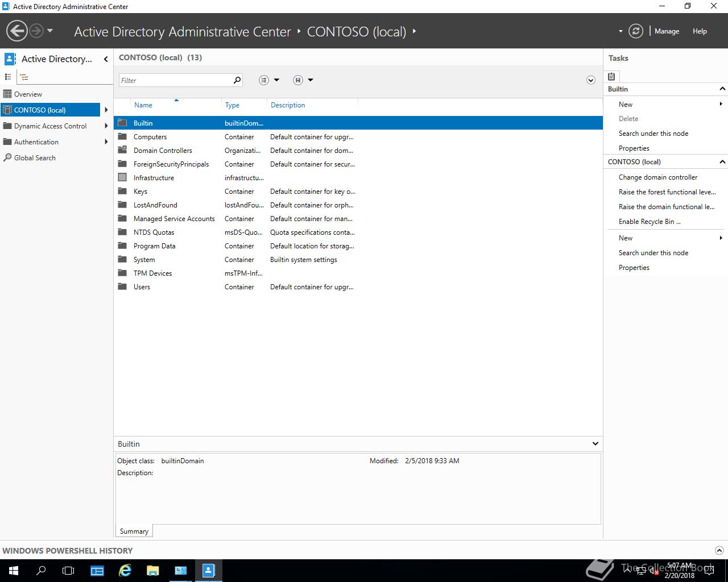This screenshot has width=728, height=582.
Task: Click the forward navigation arrow
Action: coord(36,31)
